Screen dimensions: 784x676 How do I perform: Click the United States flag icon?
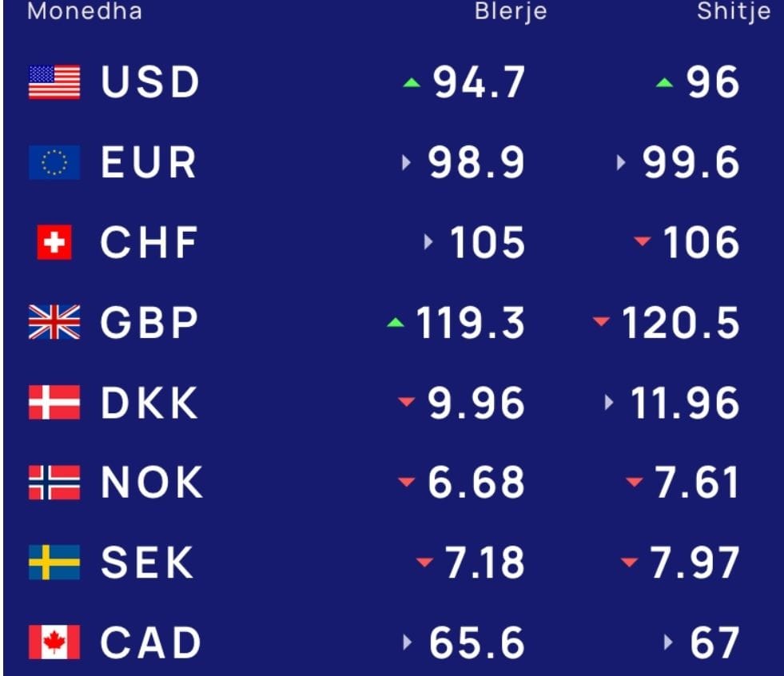coord(54,82)
